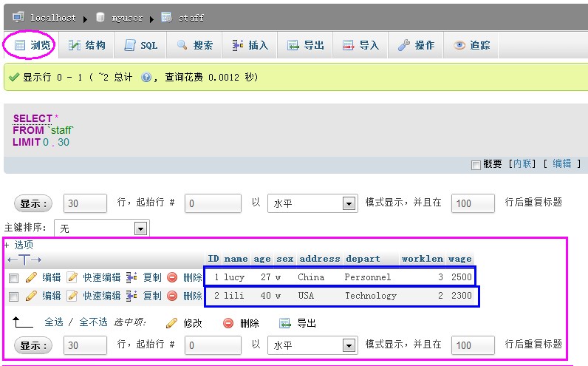Screen dimensions: 588x366
Task: Sort by the worklen column header
Action: (x=423, y=259)
